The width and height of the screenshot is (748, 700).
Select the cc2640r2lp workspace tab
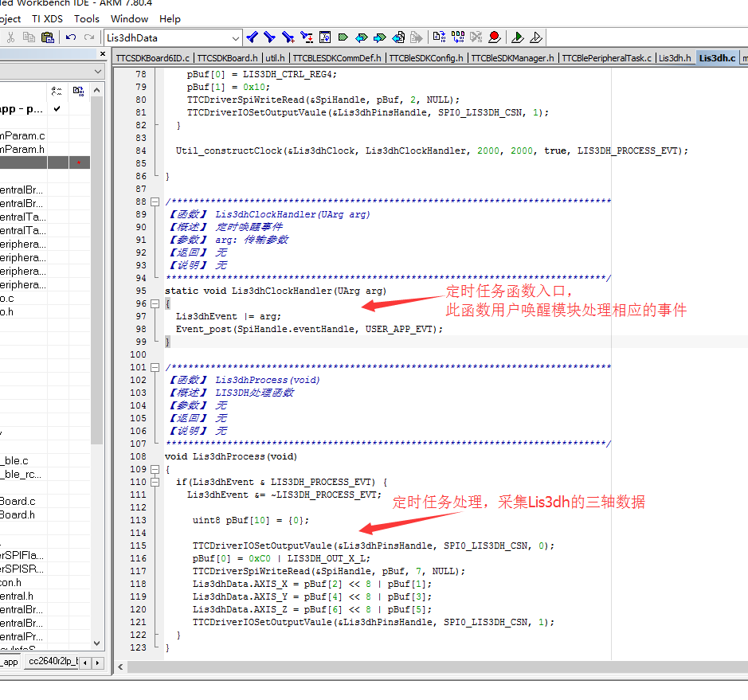[x=53, y=661]
